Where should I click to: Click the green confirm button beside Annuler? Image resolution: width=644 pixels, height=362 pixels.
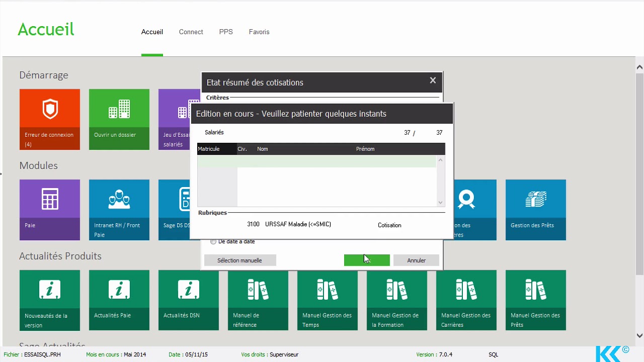tap(367, 260)
